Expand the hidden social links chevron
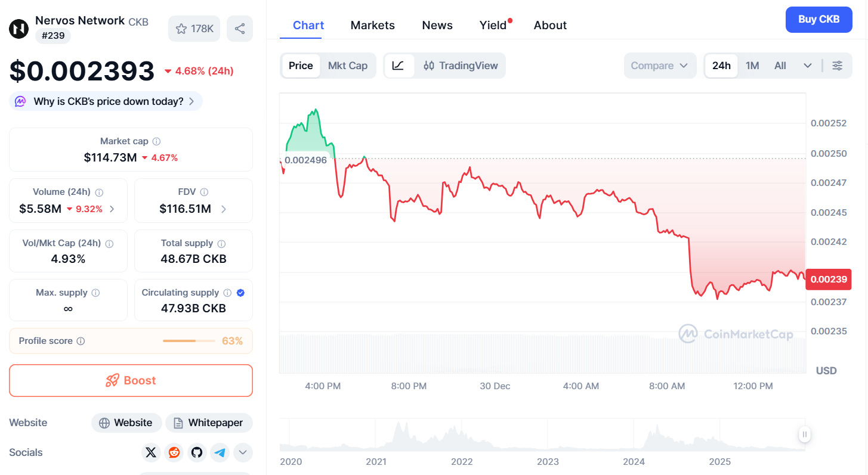Screen dimensions: 868x475 pos(243,452)
